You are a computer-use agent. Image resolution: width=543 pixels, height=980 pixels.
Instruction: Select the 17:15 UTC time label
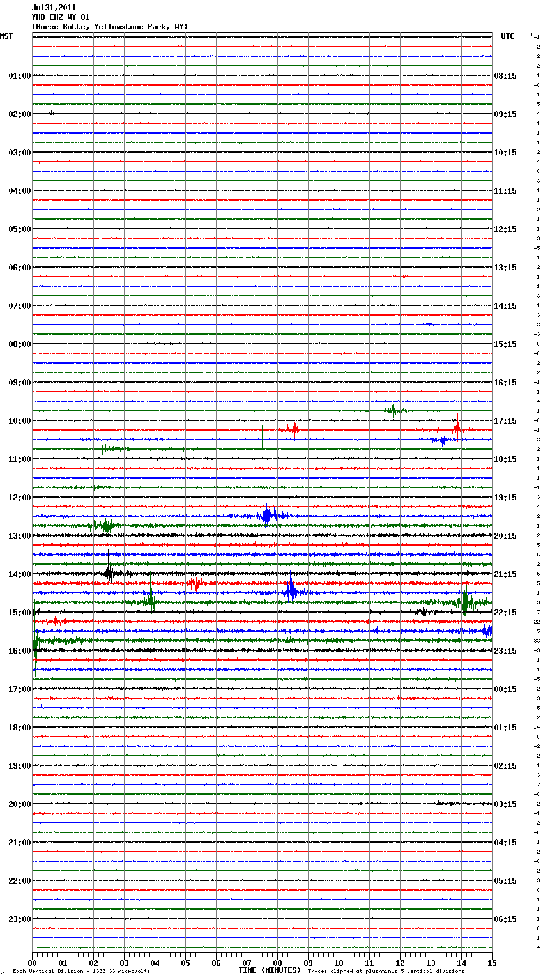tap(505, 421)
